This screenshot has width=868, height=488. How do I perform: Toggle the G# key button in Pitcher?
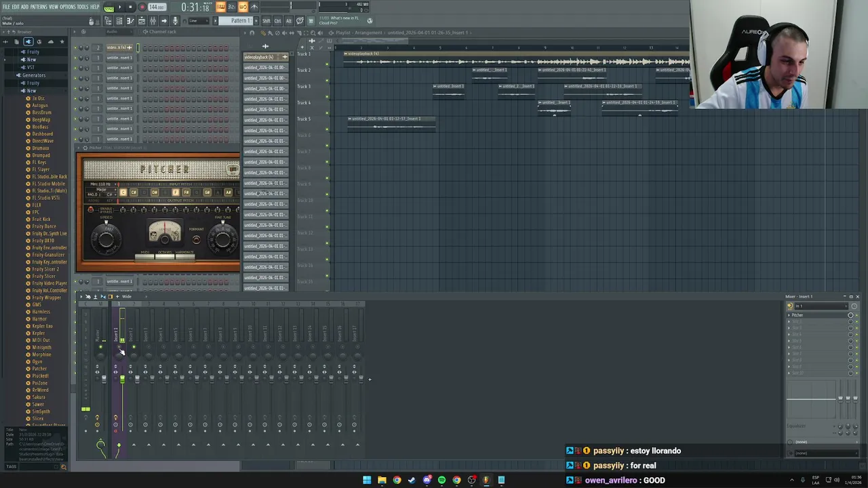click(207, 192)
